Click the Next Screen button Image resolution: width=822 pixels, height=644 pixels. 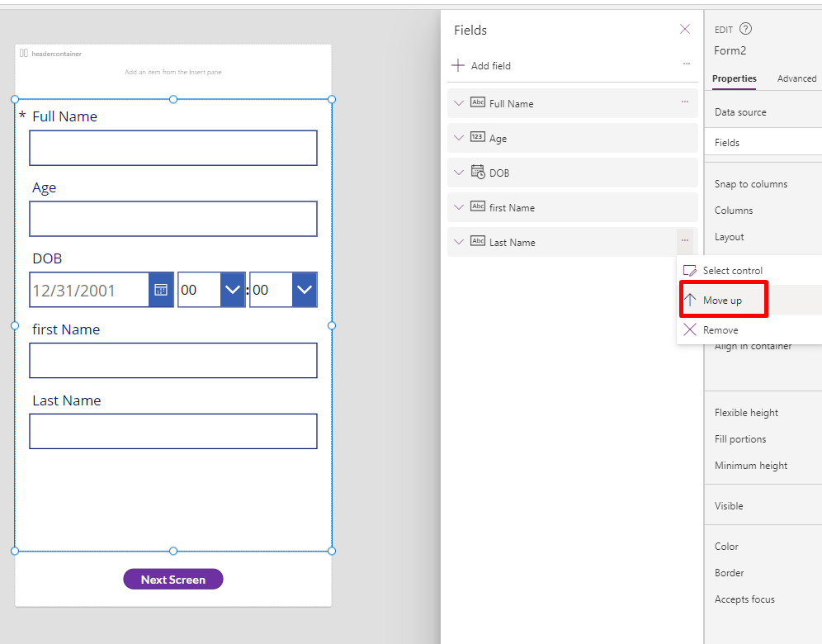(173, 579)
